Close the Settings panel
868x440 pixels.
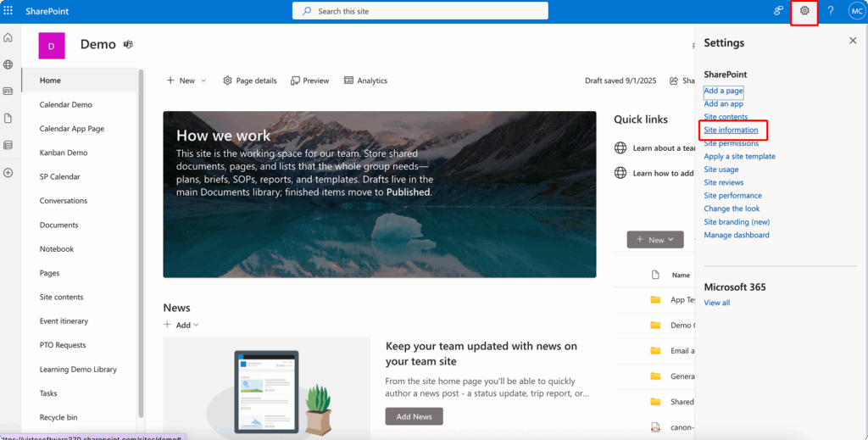click(853, 41)
